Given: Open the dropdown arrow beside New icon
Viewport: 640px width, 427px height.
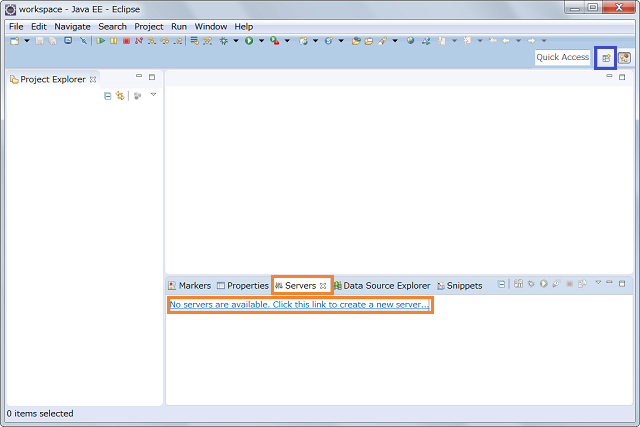Looking at the screenshot, I should click(27, 41).
